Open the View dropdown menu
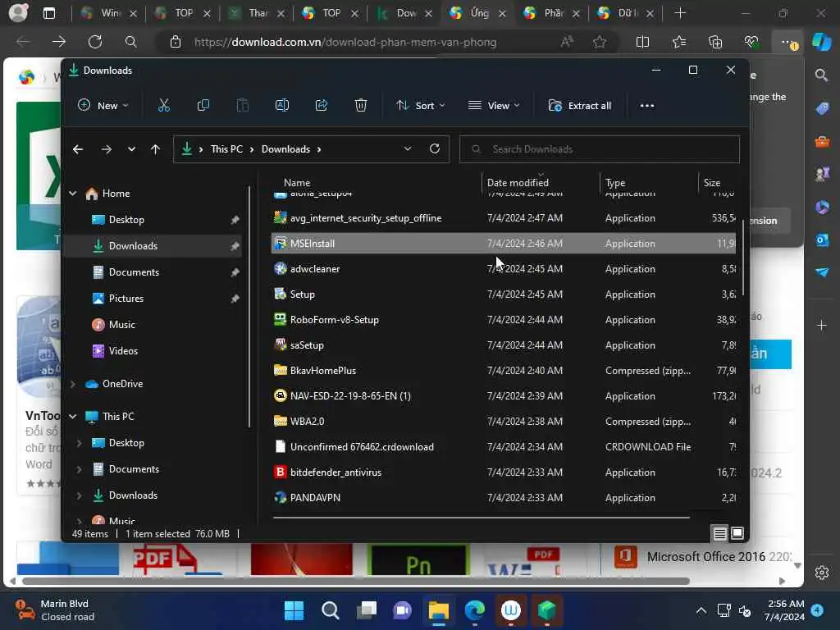The image size is (840, 630). click(x=493, y=106)
